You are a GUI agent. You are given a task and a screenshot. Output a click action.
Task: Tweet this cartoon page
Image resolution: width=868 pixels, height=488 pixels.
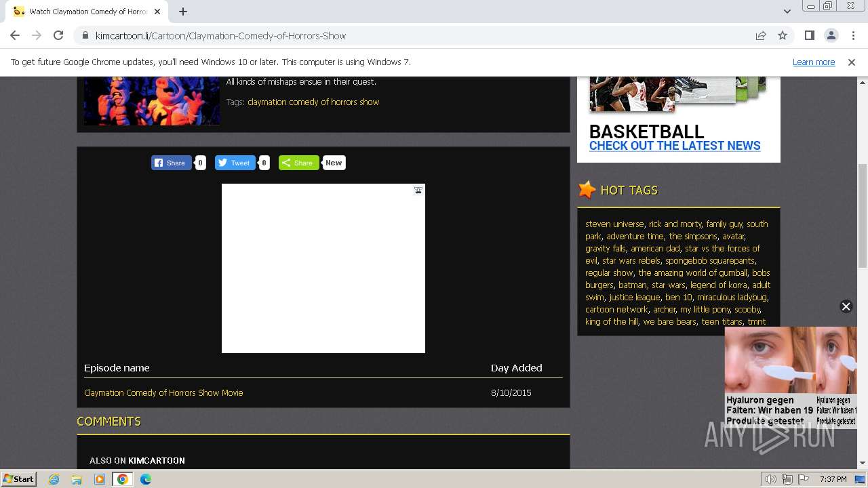tap(235, 163)
